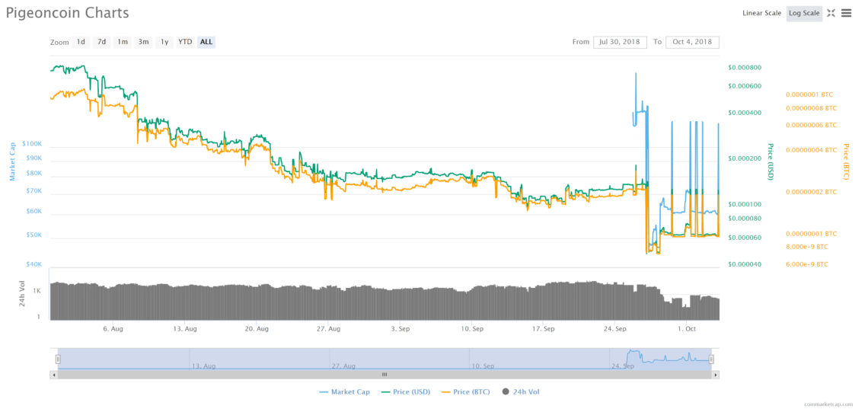The image size is (868, 409).
Task: Set zoom range to 7d
Action: click(101, 42)
